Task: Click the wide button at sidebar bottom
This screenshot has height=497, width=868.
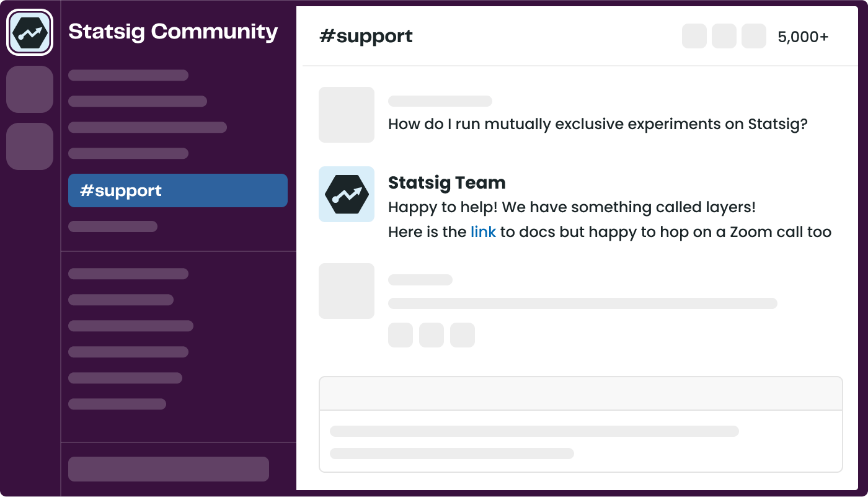Action: coord(169,469)
